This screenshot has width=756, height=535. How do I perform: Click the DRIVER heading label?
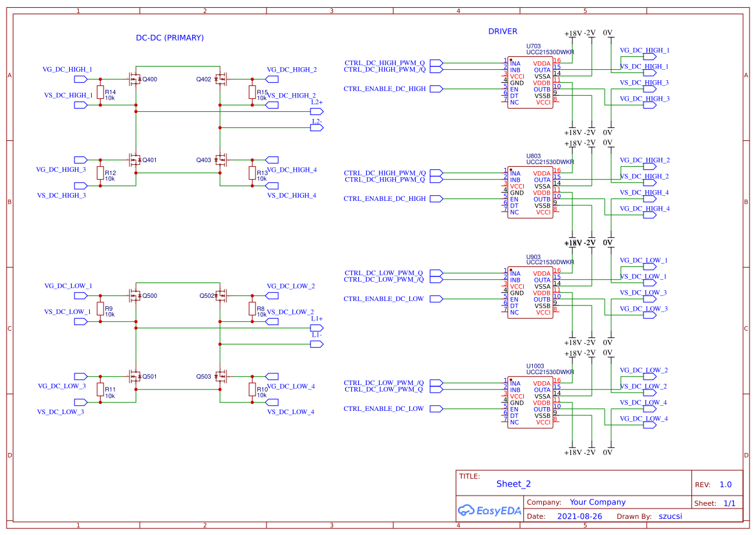pyautogui.click(x=502, y=32)
